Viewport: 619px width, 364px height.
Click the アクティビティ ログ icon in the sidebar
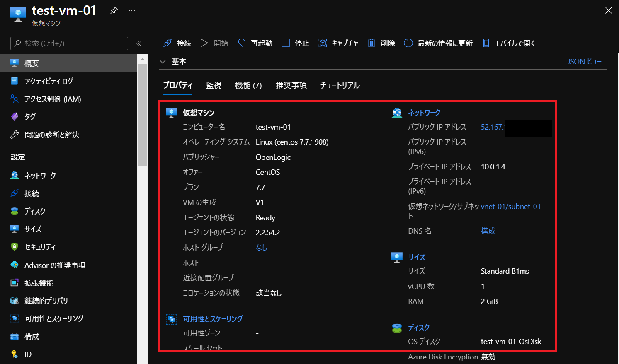[x=15, y=81]
